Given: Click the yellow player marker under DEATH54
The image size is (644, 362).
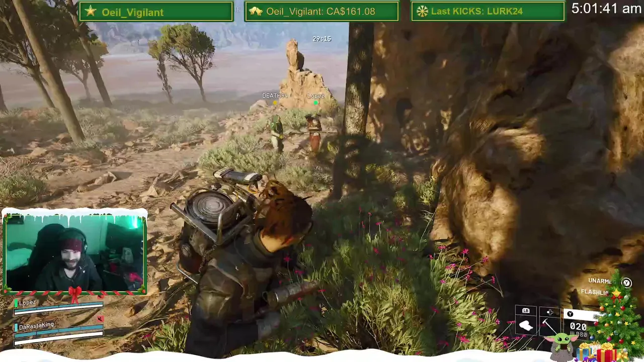Looking at the screenshot, I should coord(275,103).
